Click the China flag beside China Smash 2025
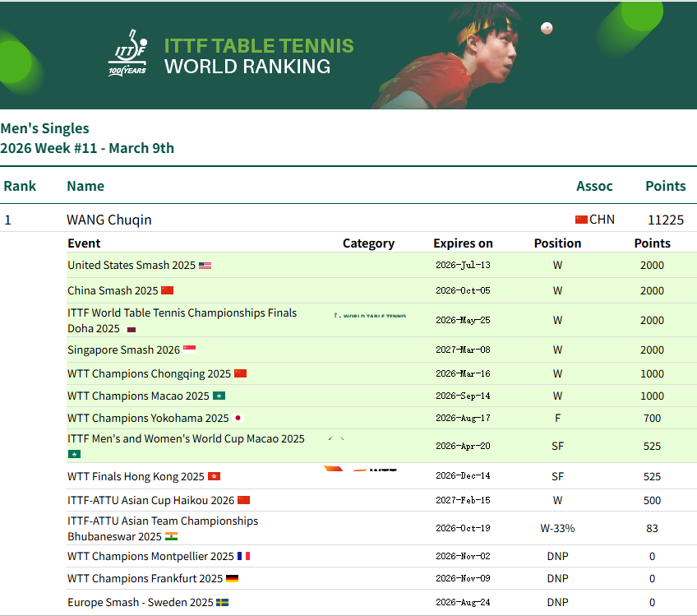Viewport: 697px width, 616px height. coord(167,290)
